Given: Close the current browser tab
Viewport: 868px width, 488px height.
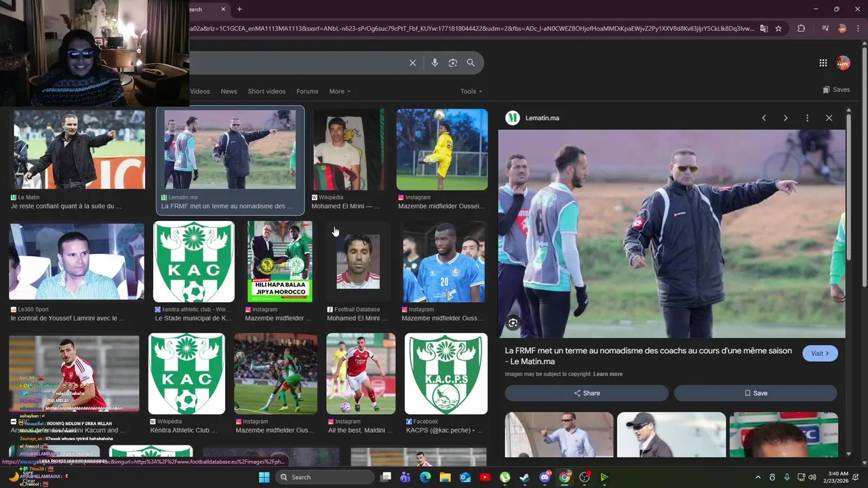Looking at the screenshot, I should pyautogui.click(x=223, y=9).
